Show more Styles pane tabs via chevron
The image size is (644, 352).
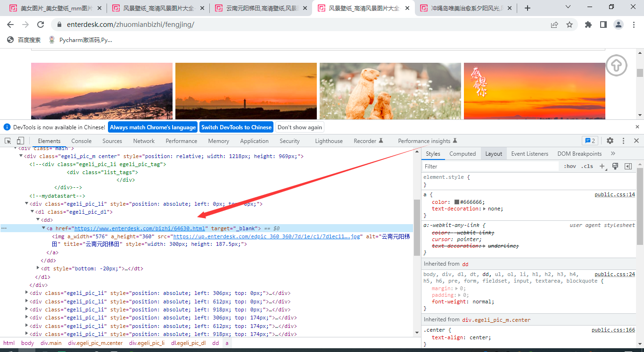point(613,153)
